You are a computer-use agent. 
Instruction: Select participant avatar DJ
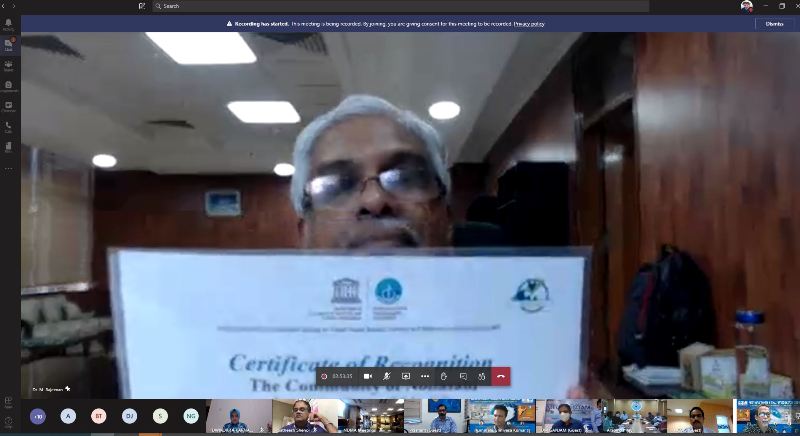pos(130,417)
